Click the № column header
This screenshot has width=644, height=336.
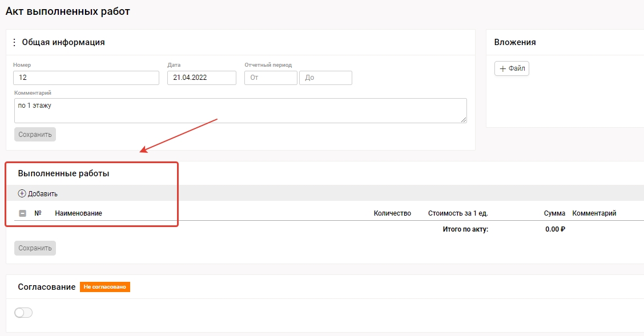(x=38, y=213)
